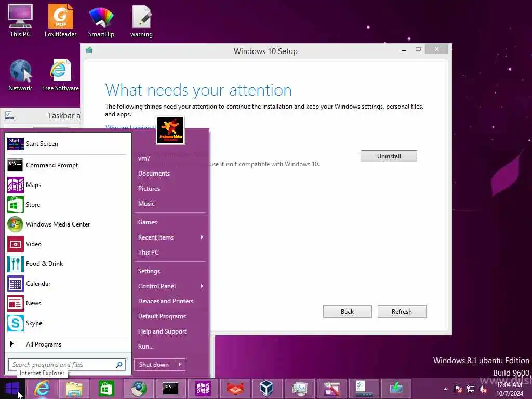532x399 pixels.
Task: Expand All Programs list
Action: 67,344
